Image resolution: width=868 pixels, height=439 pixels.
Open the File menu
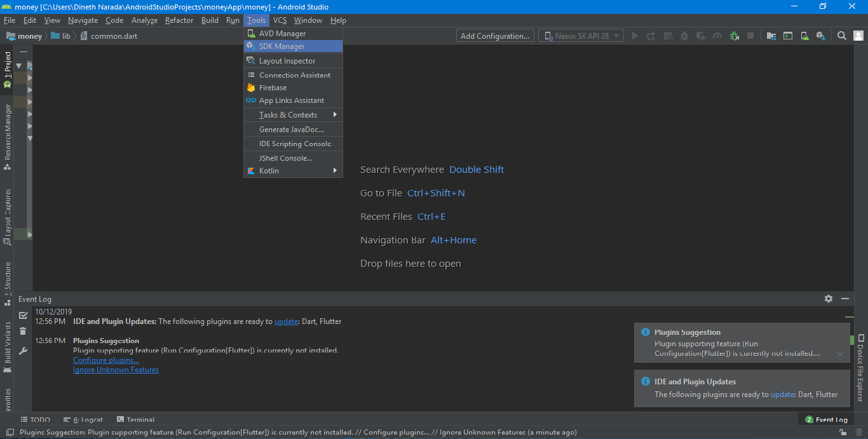[x=10, y=20]
